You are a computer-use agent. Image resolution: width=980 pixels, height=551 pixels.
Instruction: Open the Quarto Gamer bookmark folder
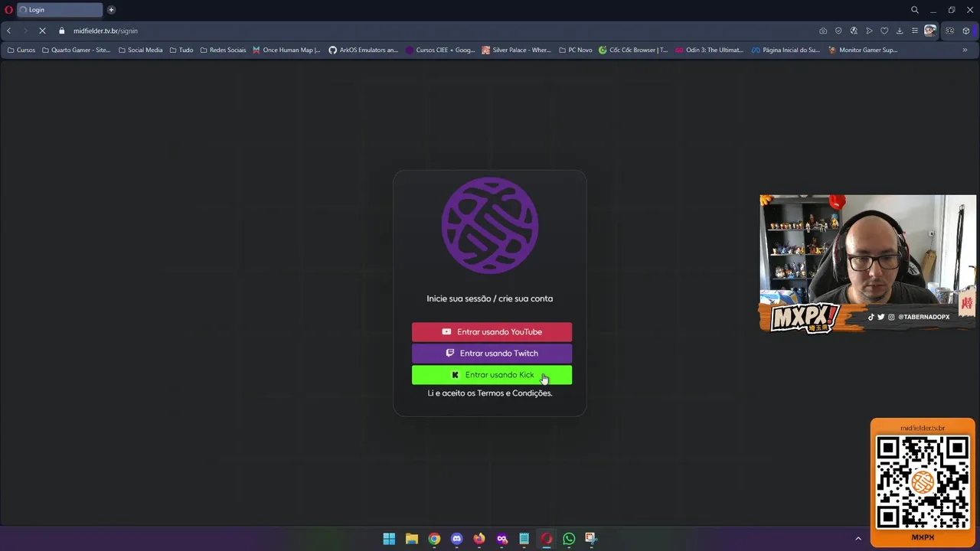[x=77, y=50]
